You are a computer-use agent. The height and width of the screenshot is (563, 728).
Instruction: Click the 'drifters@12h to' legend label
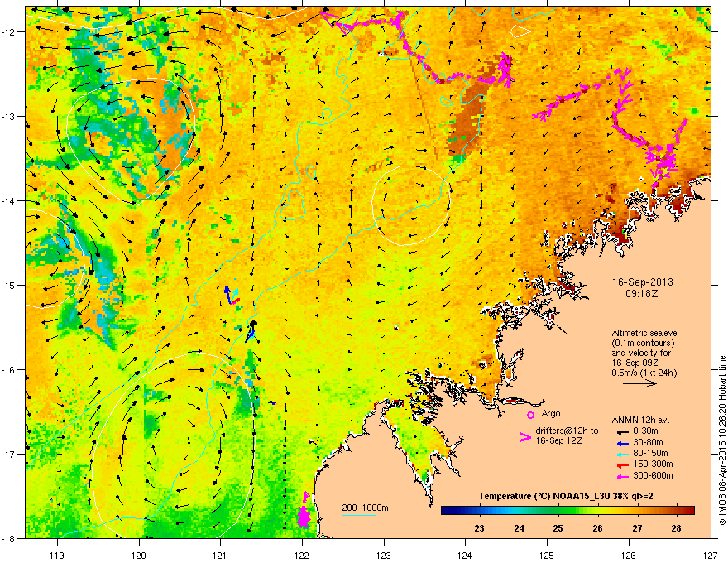pos(567,431)
